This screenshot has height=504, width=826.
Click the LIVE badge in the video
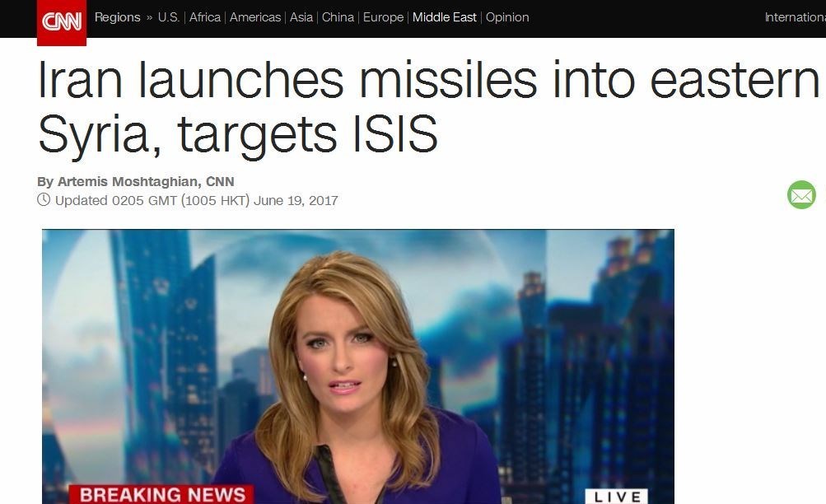[617, 496]
